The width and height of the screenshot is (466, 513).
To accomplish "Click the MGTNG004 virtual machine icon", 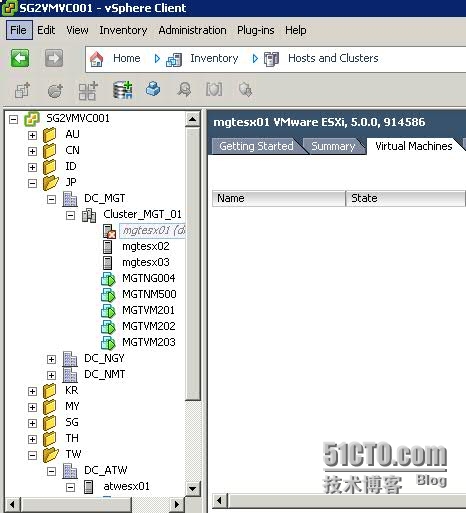I will (x=108, y=279).
